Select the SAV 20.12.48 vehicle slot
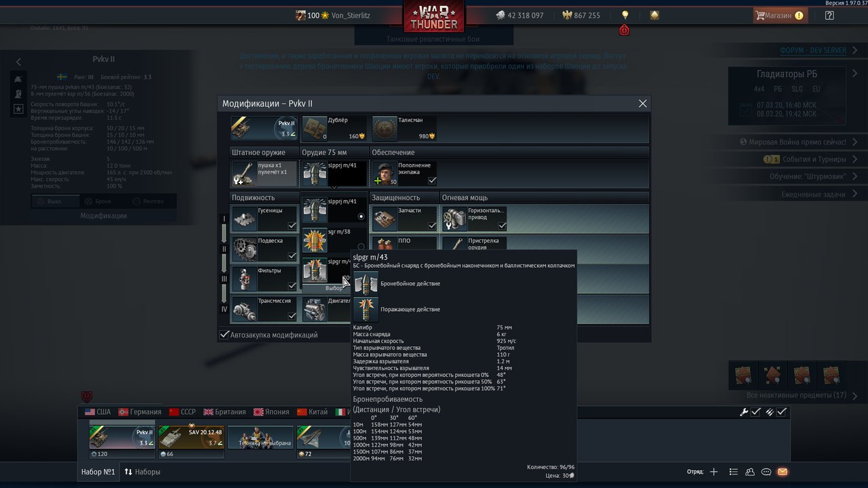The width and height of the screenshot is (868, 488). click(191, 439)
